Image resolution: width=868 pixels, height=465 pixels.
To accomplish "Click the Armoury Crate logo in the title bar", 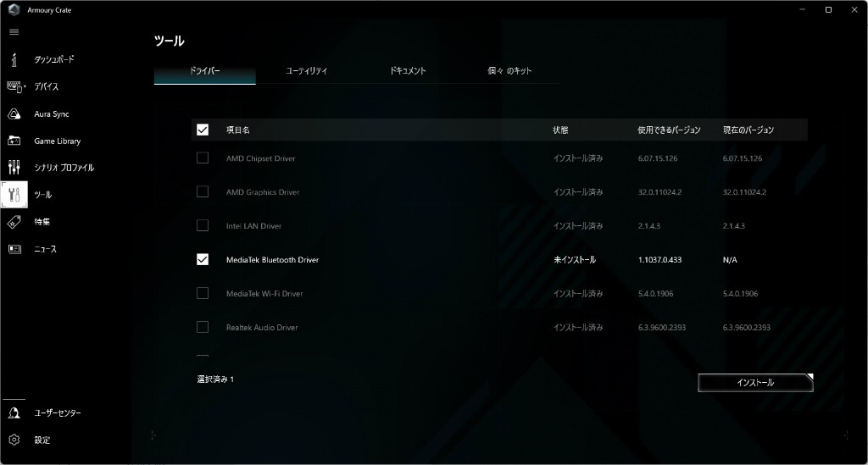I will tap(14, 10).
